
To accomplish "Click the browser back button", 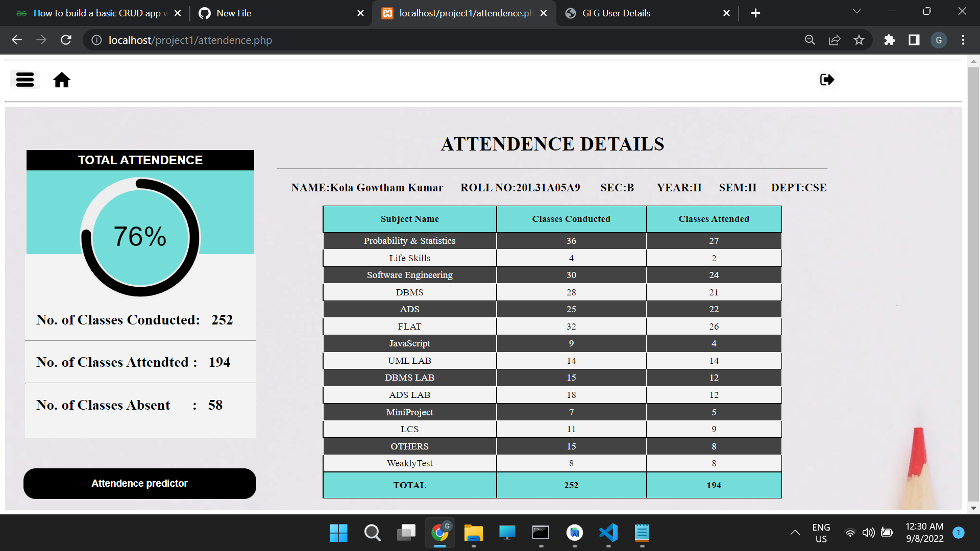I will [17, 40].
